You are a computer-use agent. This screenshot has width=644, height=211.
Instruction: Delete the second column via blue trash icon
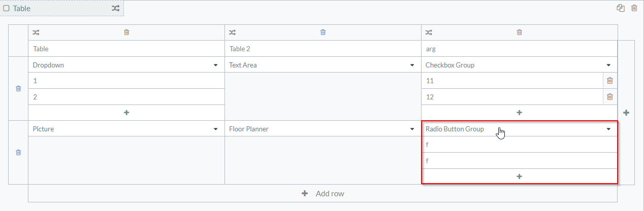323,32
